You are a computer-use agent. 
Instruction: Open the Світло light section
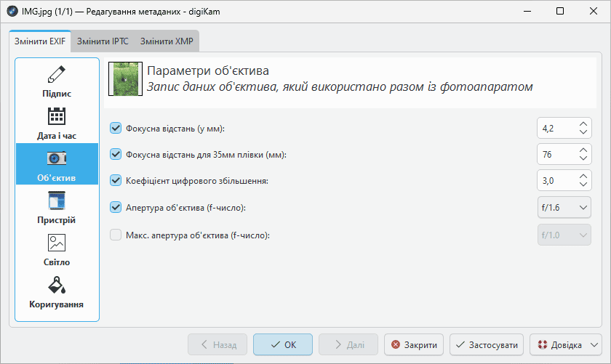coord(57,249)
